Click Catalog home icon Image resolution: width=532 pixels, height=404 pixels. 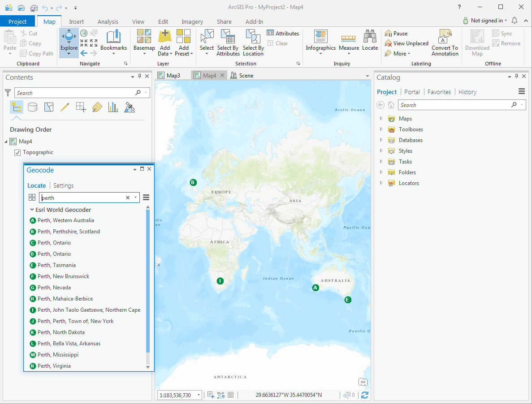(391, 105)
